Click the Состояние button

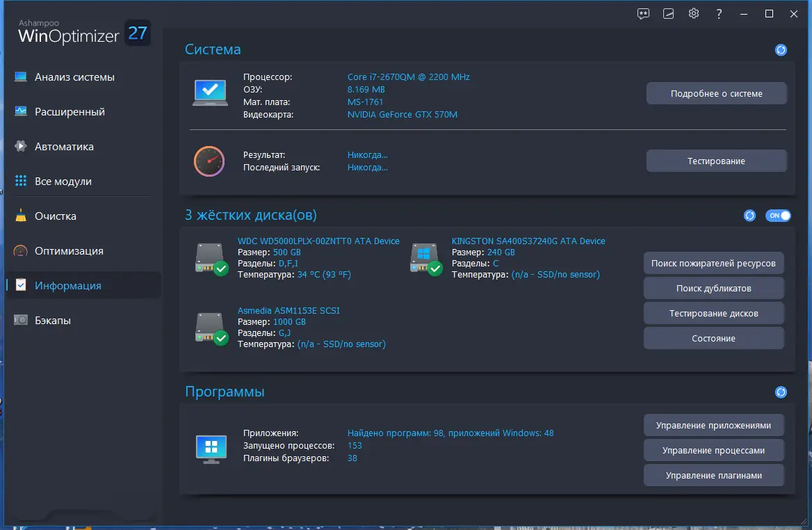click(713, 338)
